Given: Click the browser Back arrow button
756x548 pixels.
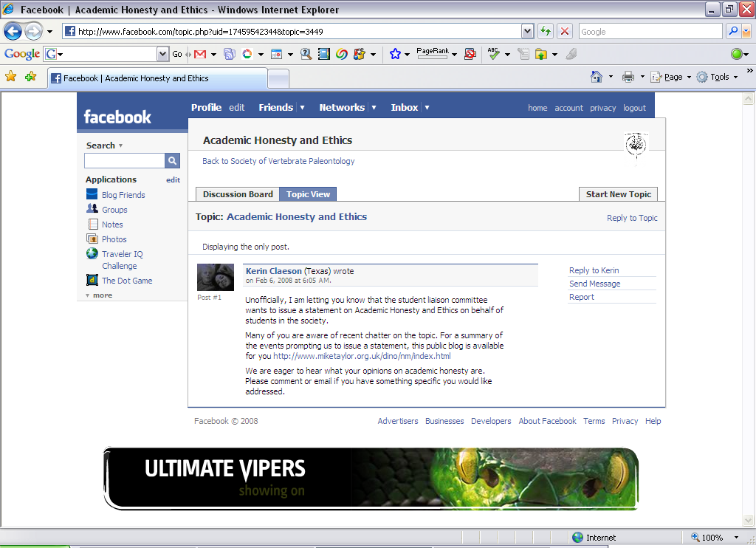Looking at the screenshot, I should tap(13, 32).
